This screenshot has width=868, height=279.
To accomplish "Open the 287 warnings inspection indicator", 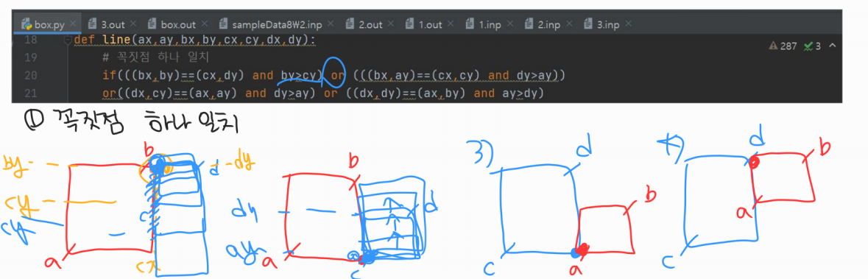I will coord(783,46).
